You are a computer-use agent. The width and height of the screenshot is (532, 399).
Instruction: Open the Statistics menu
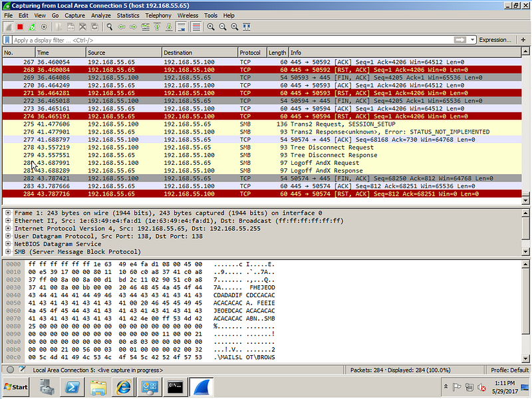pyautogui.click(x=128, y=15)
